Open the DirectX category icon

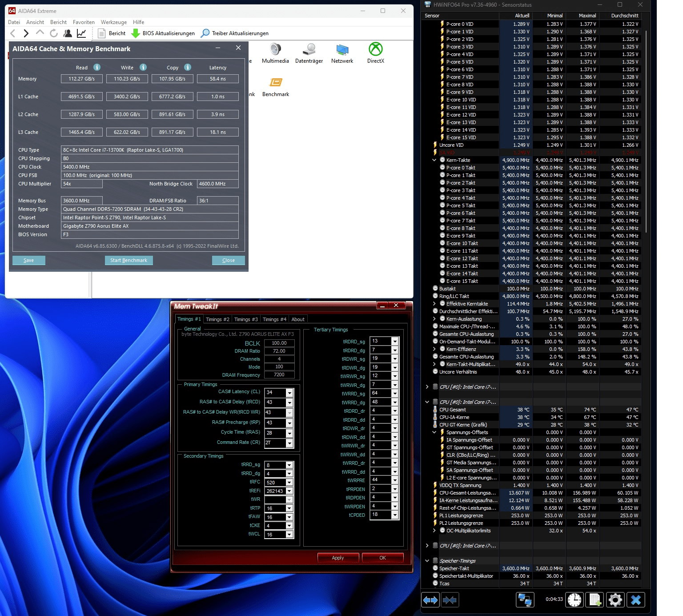[x=376, y=53]
